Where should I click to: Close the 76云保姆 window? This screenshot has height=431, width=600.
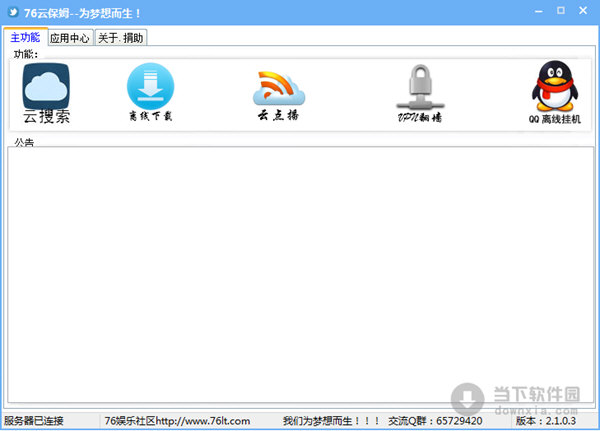pyautogui.click(x=583, y=11)
